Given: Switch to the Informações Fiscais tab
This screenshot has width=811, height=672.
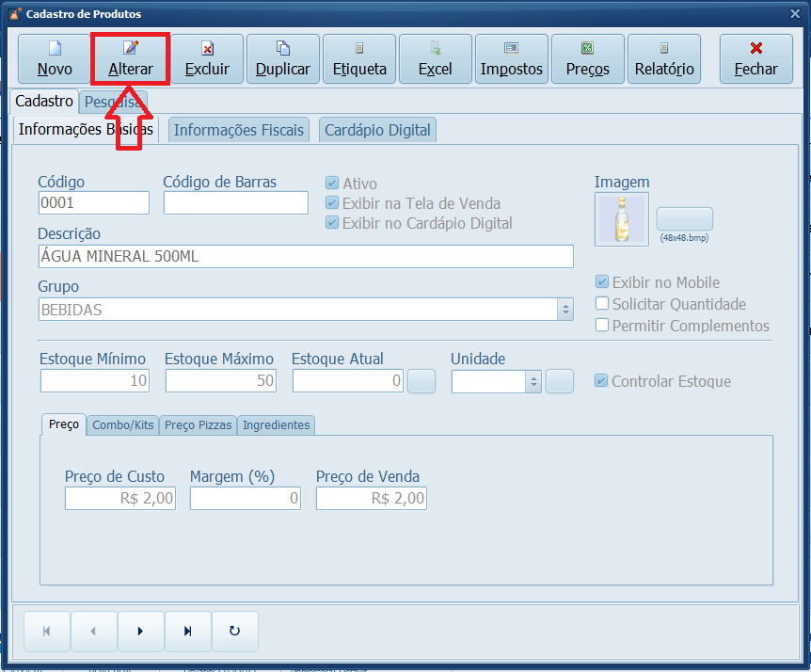Looking at the screenshot, I should click(x=239, y=130).
